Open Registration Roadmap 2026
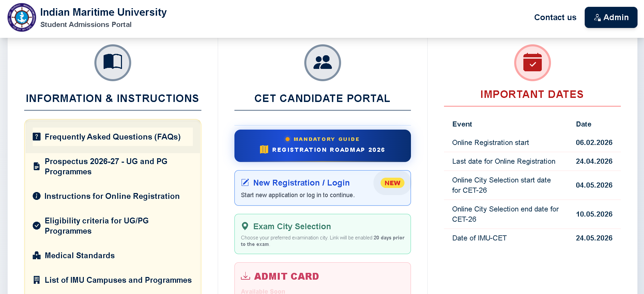 (x=322, y=146)
